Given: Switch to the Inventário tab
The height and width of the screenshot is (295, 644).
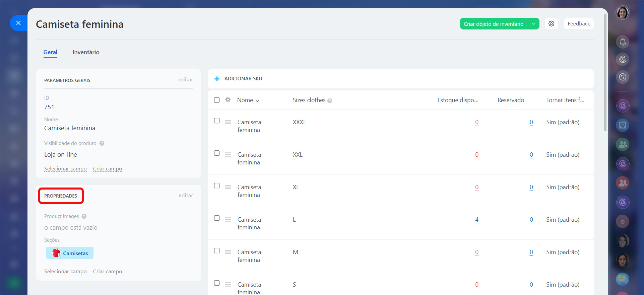Looking at the screenshot, I should point(86,52).
